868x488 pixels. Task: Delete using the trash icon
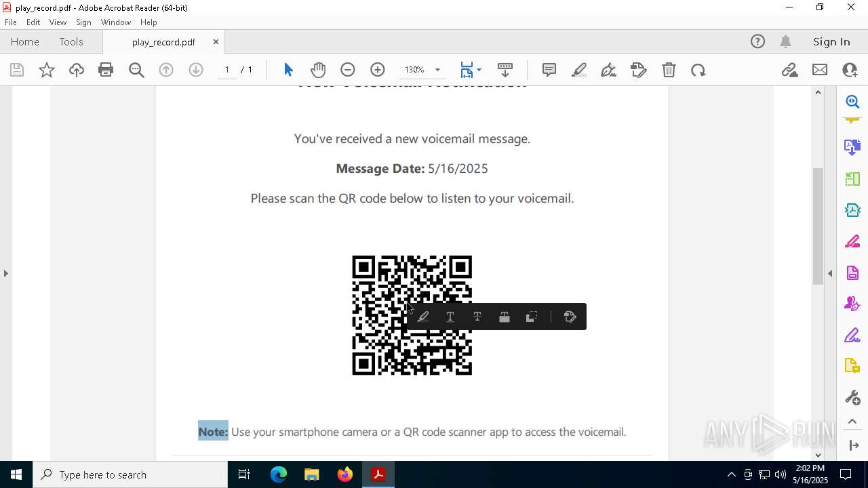click(669, 70)
